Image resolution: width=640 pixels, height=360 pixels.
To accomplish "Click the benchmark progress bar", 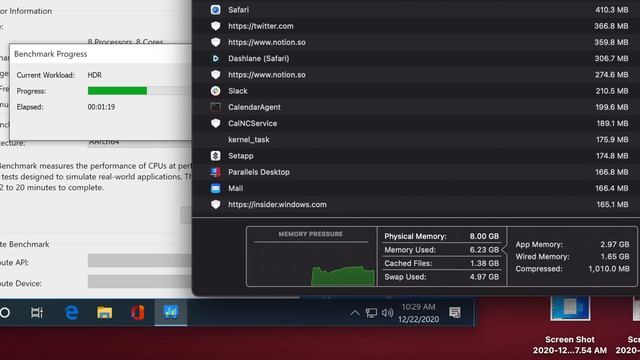I will click(x=139, y=91).
